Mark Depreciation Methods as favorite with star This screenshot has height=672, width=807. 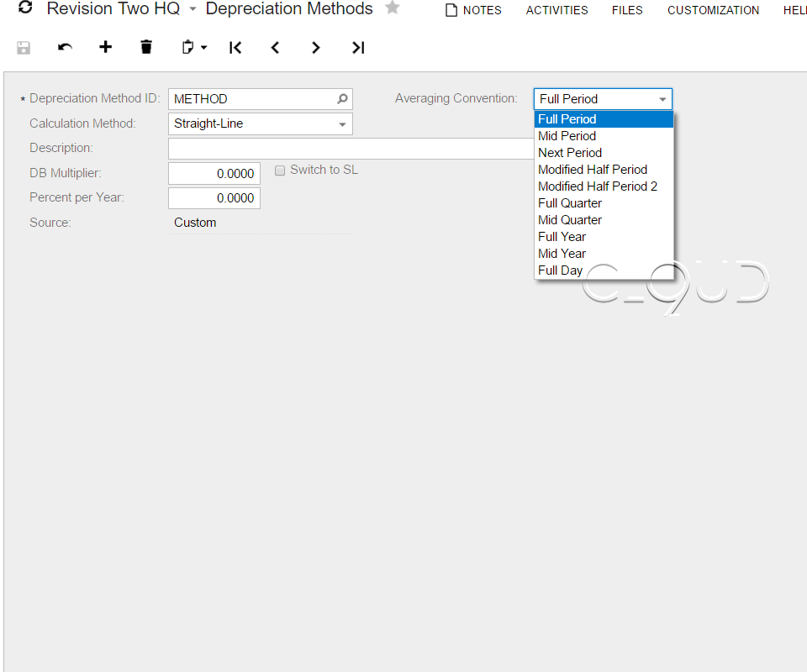click(x=393, y=8)
